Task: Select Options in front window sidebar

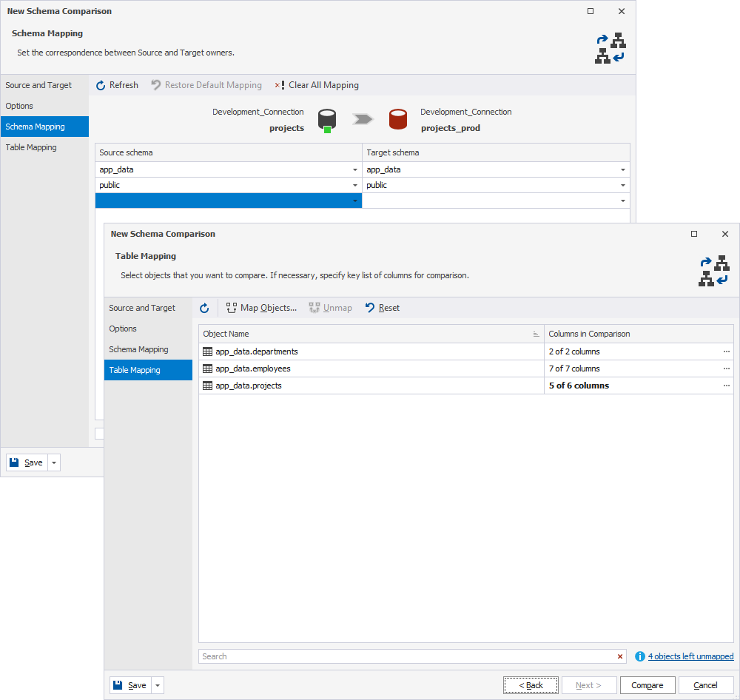Action: 148,329
